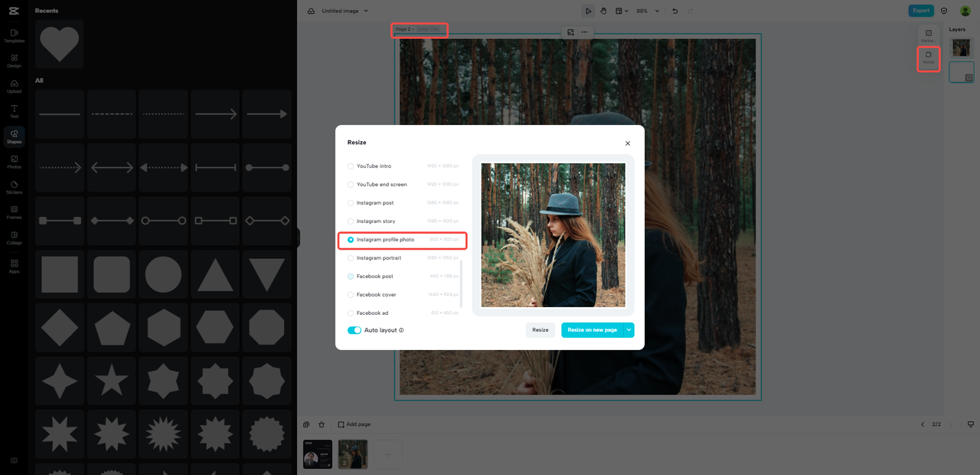980x475 pixels.
Task: Open the page more-options ellipsis
Action: 584,32
